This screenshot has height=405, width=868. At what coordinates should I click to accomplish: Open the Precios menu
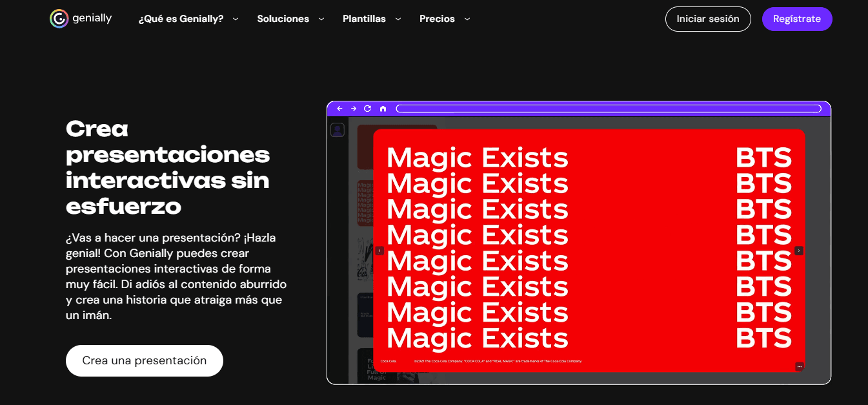pos(437,19)
